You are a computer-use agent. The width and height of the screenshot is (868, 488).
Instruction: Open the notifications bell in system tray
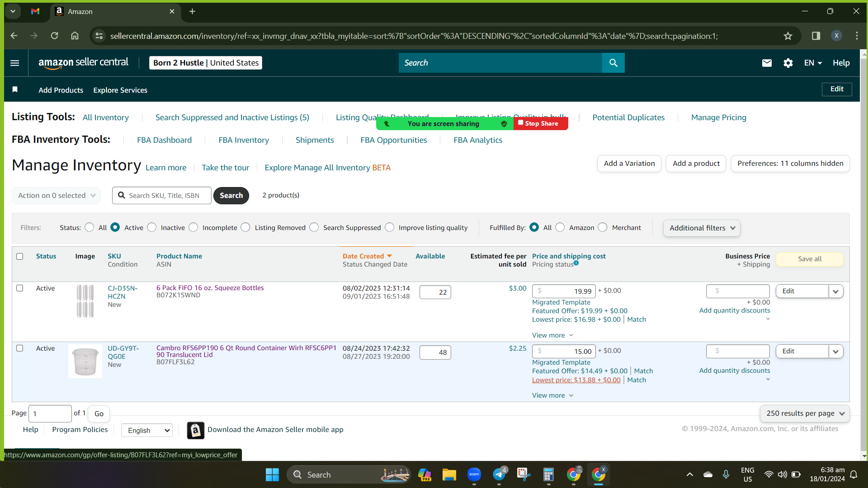click(854, 474)
